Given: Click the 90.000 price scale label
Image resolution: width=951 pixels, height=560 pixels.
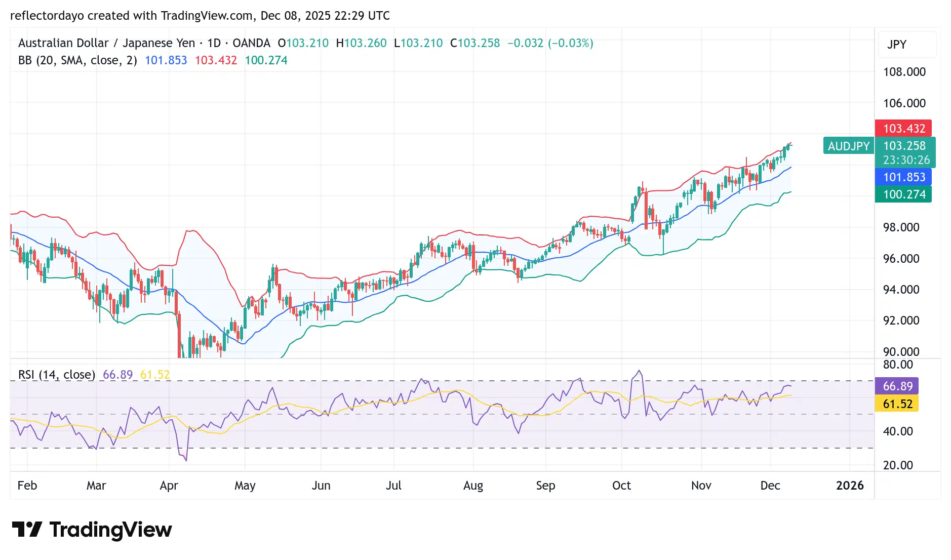Looking at the screenshot, I should 901,351.
